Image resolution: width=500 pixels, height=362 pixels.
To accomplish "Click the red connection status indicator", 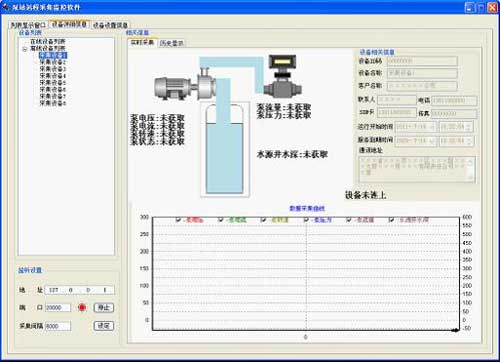I will (82, 307).
